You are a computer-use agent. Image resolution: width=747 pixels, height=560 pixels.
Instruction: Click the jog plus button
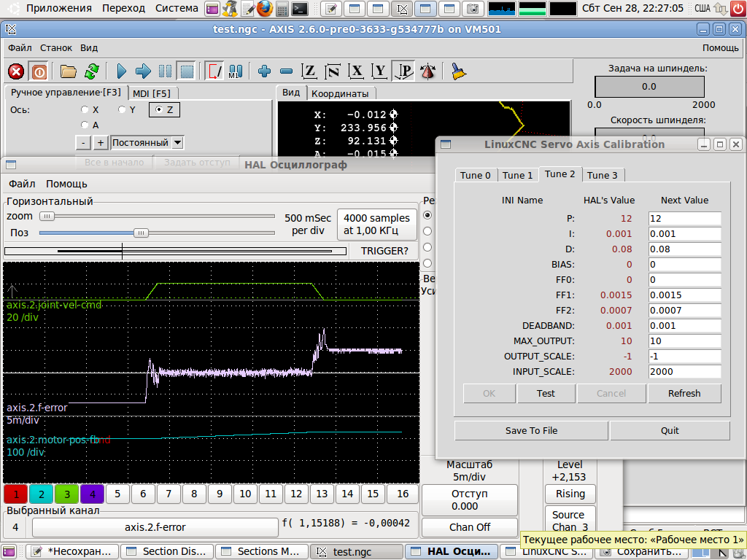[100, 142]
